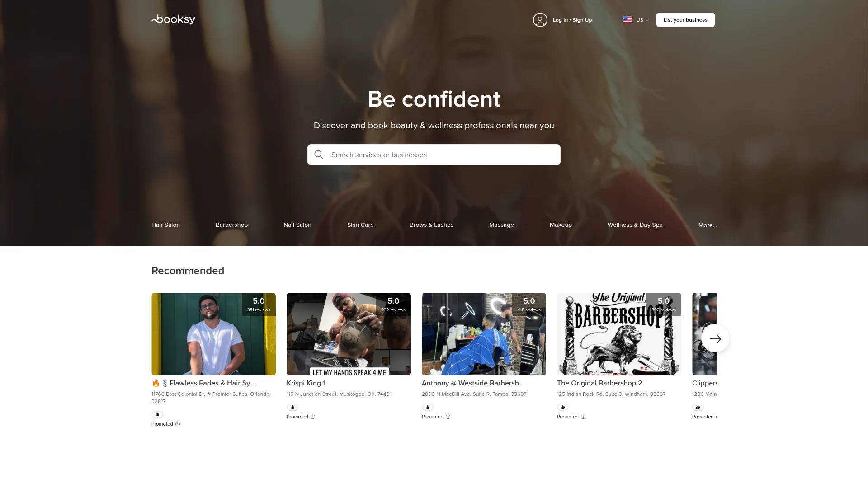This screenshot has height=488, width=868.
Task: Select the Barbershop category
Action: tap(231, 225)
